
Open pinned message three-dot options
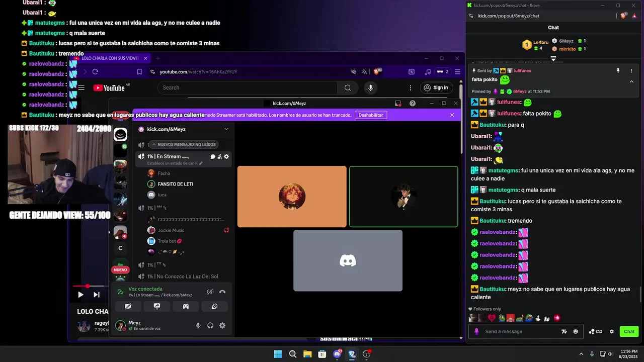coord(631,71)
